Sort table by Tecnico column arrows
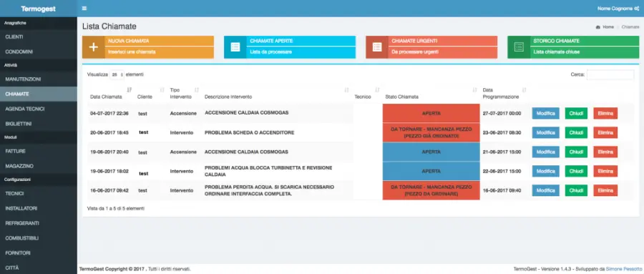 click(x=377, y=89)
